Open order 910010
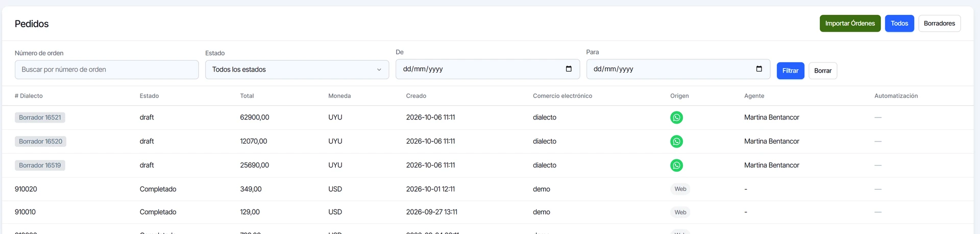 [x=26, y=212]
